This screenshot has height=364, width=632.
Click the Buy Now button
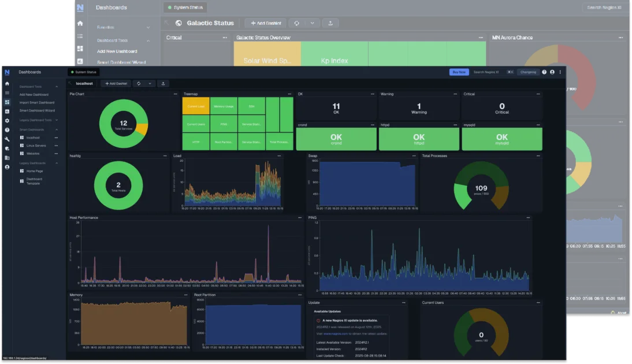coord(459,72)
